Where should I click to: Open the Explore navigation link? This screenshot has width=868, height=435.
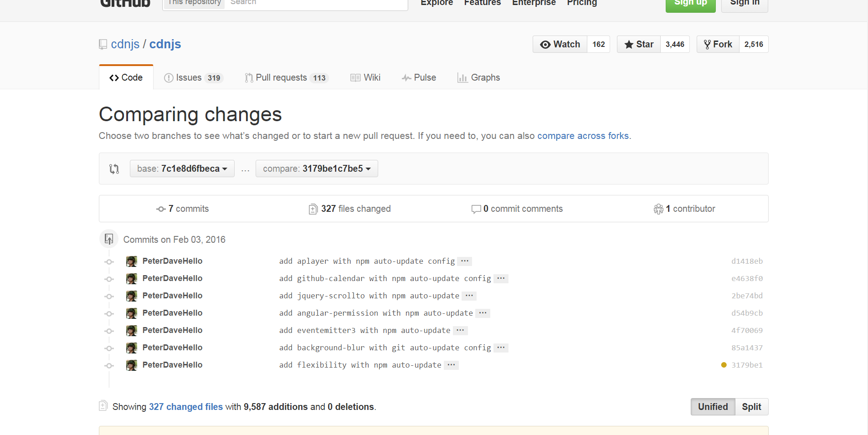[x=437, y=3]
